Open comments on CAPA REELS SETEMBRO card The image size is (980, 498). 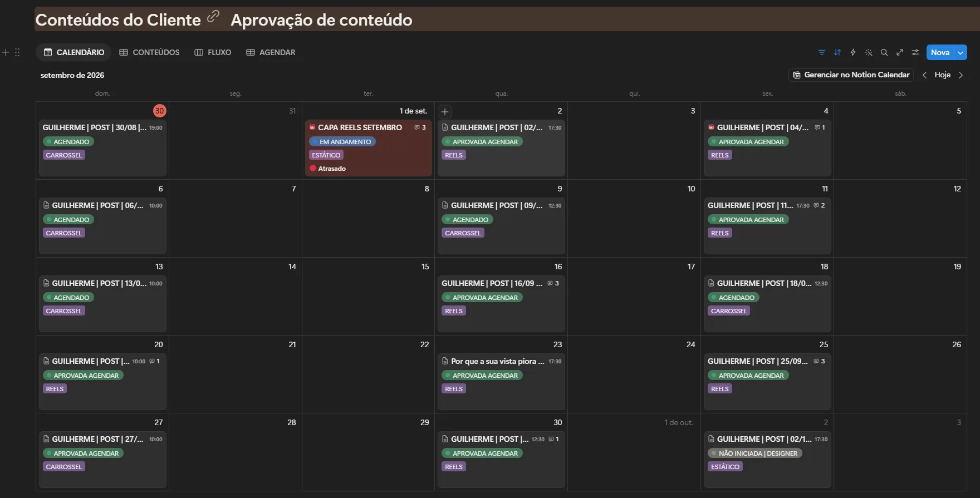click(420, 127)
